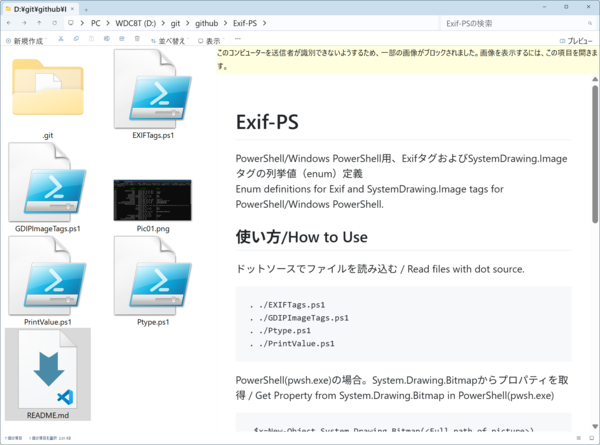Open the New (新規作成) dropdown
This screenshot has width=600, height=445.
[x=26, y=41]
